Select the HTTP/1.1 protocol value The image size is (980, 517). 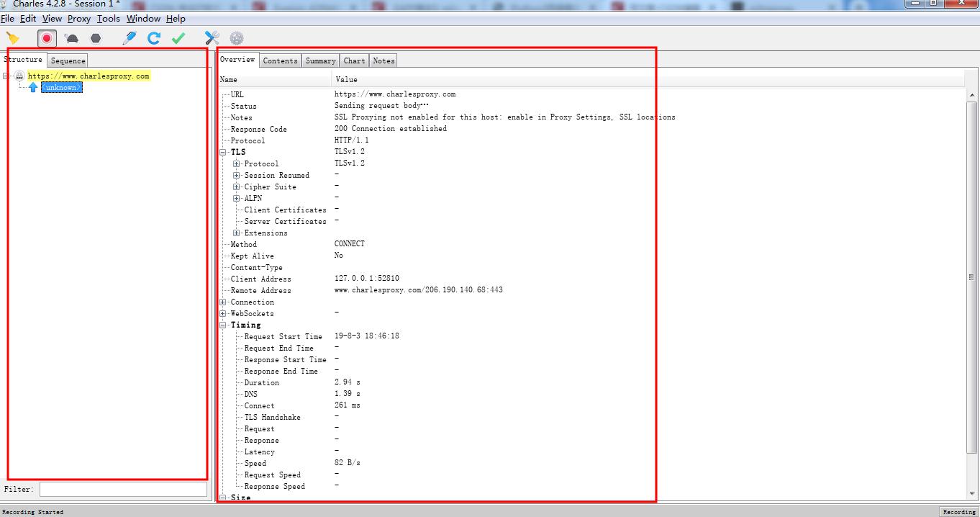point(352,140)
